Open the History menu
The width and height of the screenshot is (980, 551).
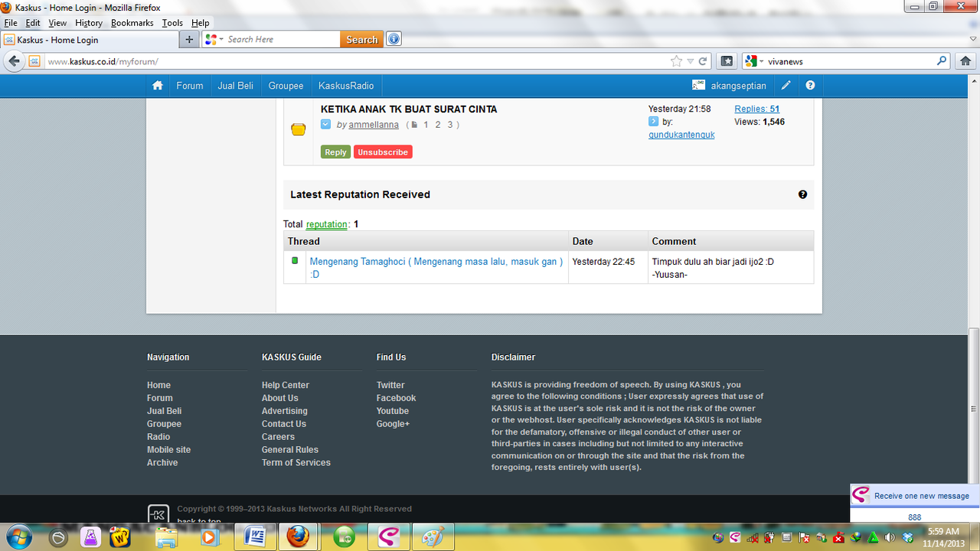point(89,23)
